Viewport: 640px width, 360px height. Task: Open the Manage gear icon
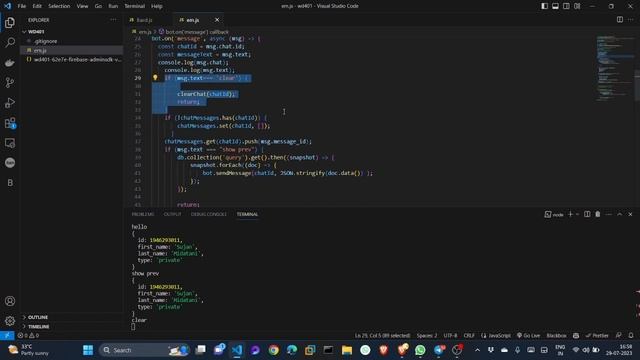[x=10, y=321]
